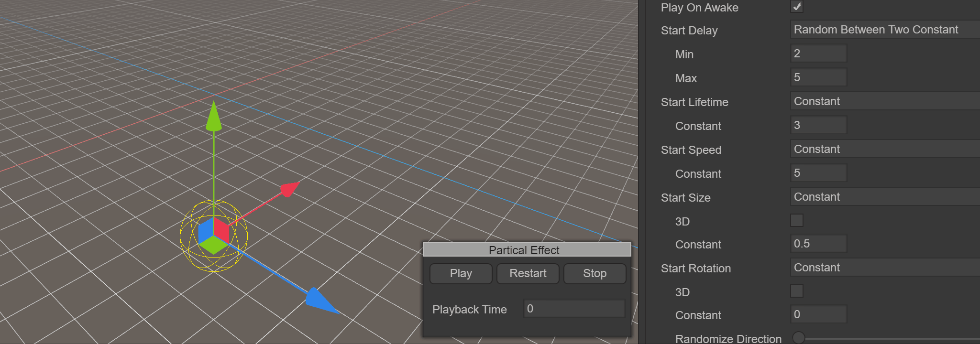Open the Start Lifetime mode dropdown
Viewport: 980px width, 344px height.
884,101
